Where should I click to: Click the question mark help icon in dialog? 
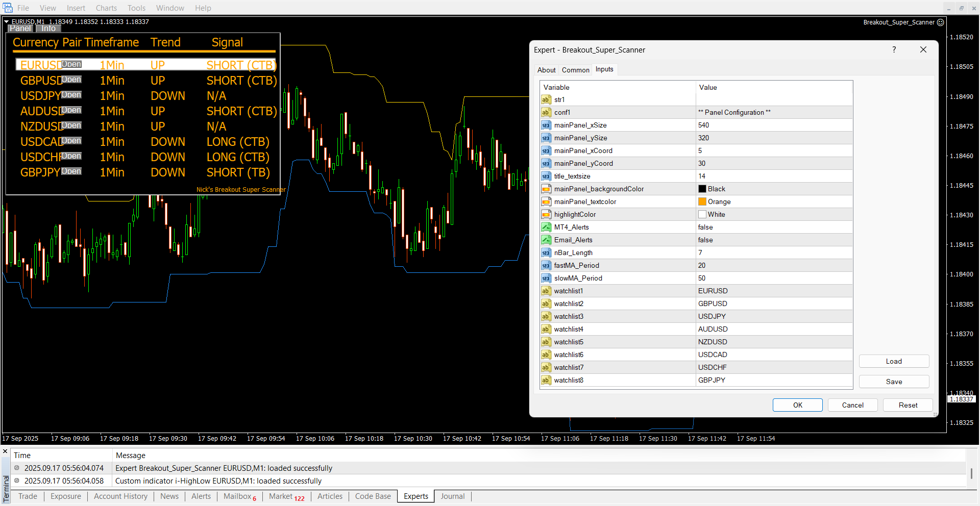point(894,49)
